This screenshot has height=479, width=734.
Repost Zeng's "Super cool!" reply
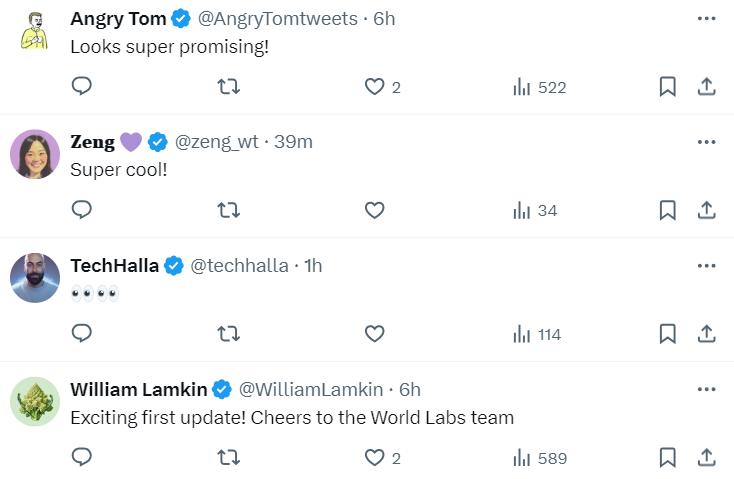click(x=228, y=210)
